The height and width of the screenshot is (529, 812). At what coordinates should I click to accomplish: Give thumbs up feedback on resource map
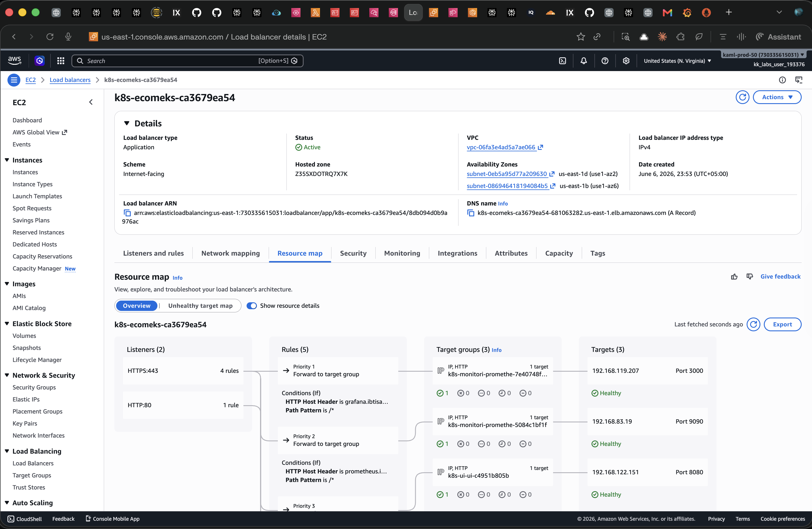tap(734, 277)
